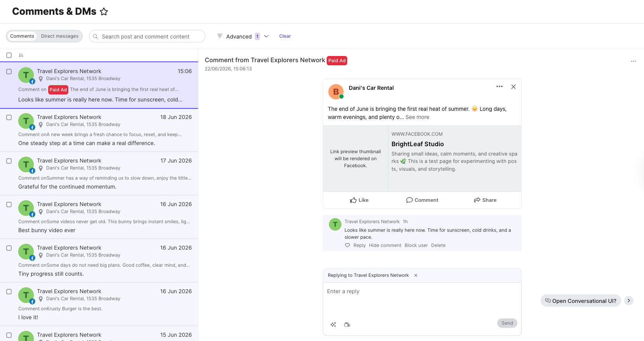Open AI sparkle assist in reply box

333,325
